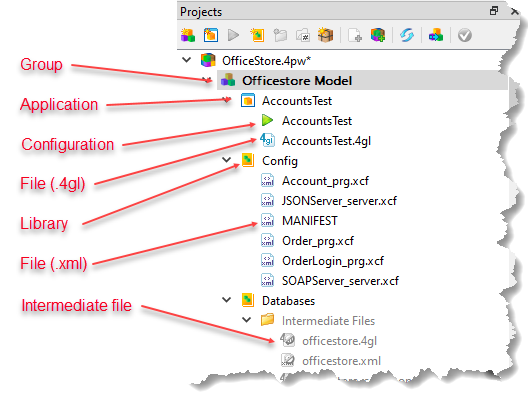Viewport: 528px width, 399px height.
Task: Click the cubes-with-arrow import toolbar icon
Action: pyautogui.click(x=436, y=35)
